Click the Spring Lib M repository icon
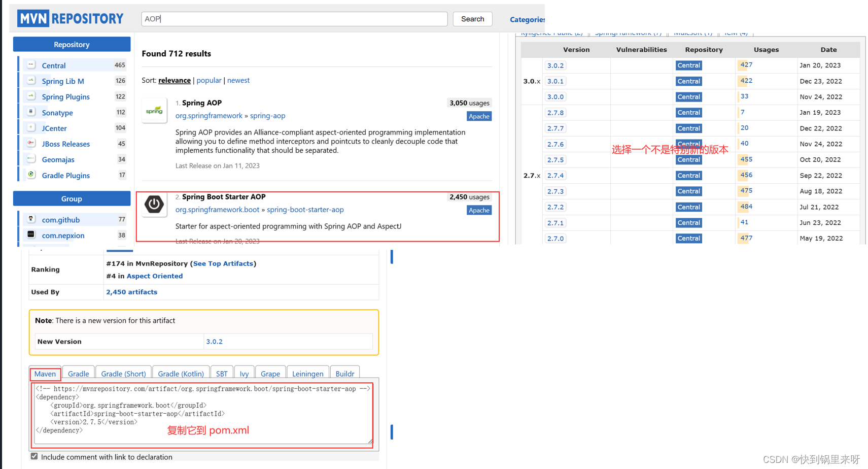 point(31,81)
